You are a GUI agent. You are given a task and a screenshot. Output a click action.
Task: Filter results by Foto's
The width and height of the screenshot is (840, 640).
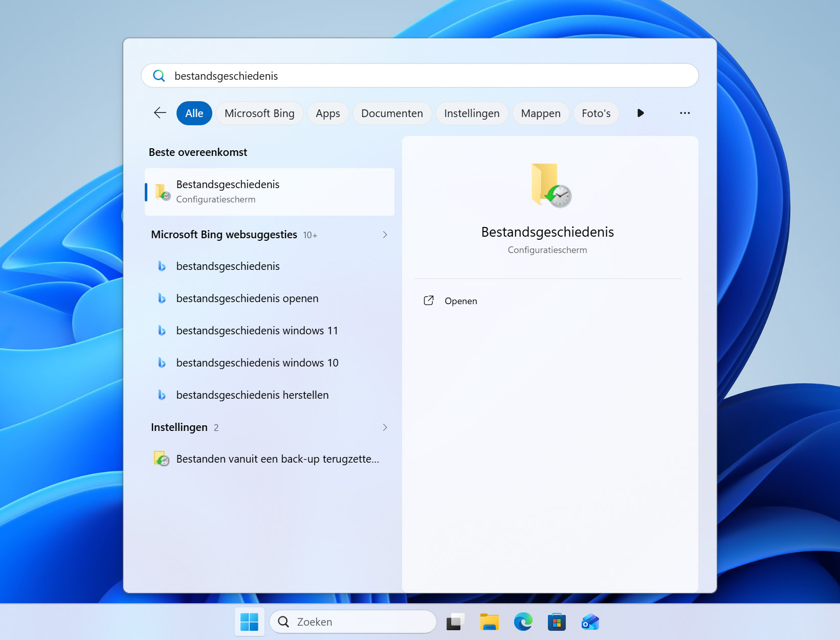click(596, 113)
